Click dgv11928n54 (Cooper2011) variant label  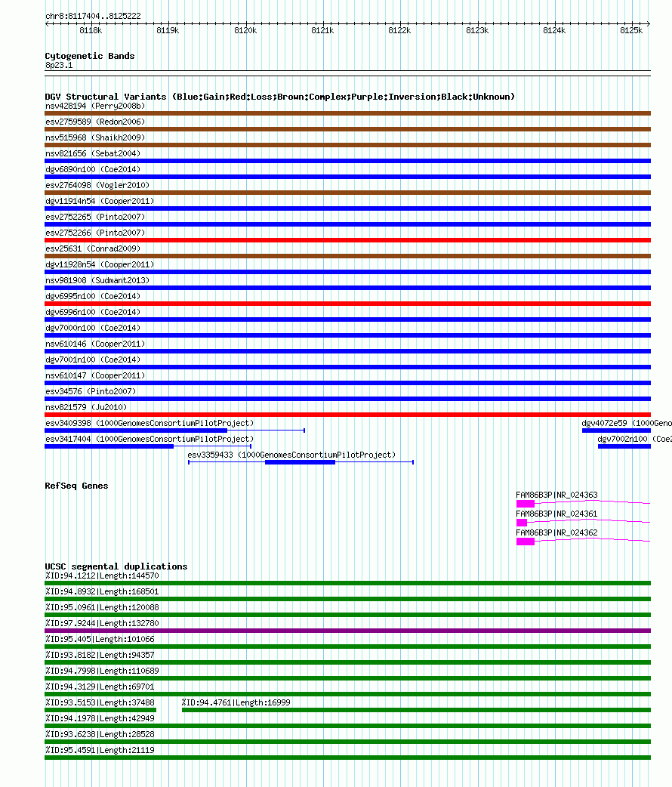(x=100, y=264)
